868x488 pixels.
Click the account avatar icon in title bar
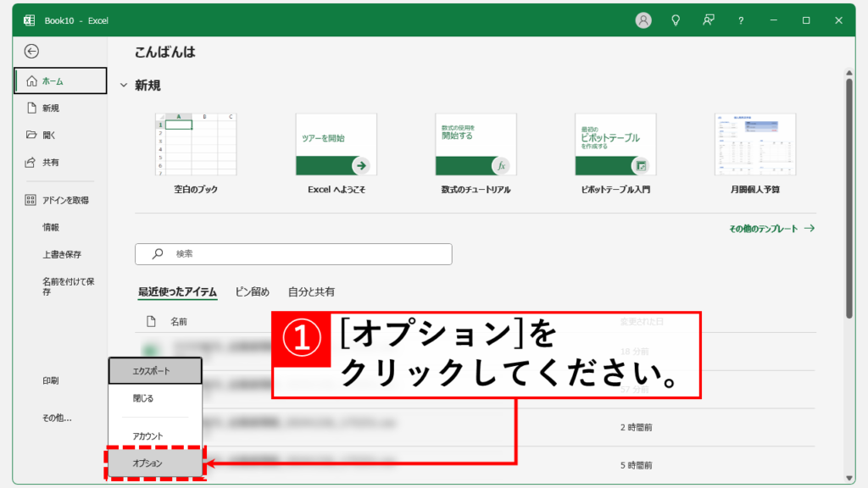click(x=643, y=20)
